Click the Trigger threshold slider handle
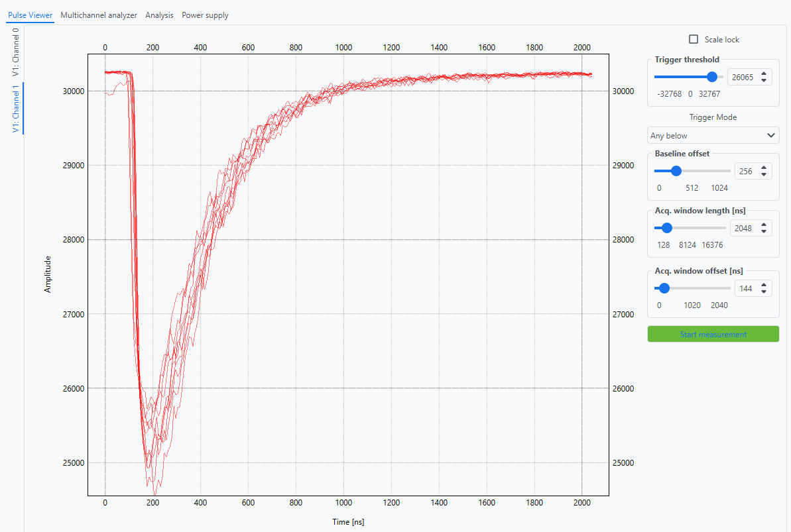791x532 pixels. tap(712, 77)
